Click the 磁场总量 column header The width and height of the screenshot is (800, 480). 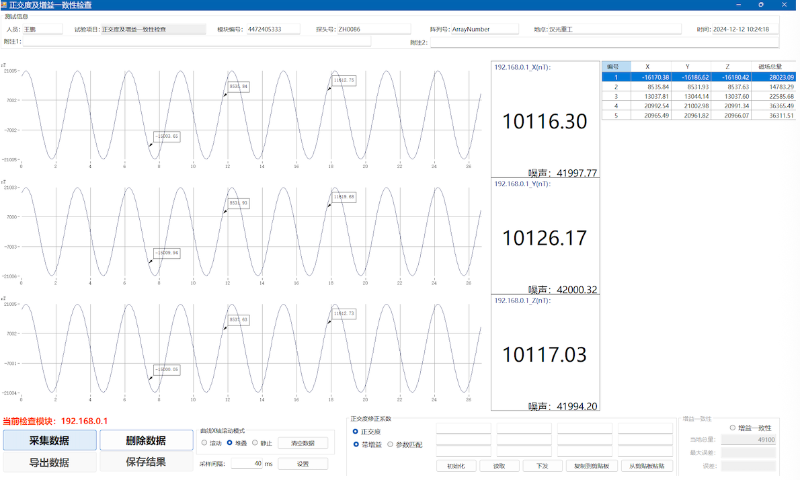[x=769, y=66]
